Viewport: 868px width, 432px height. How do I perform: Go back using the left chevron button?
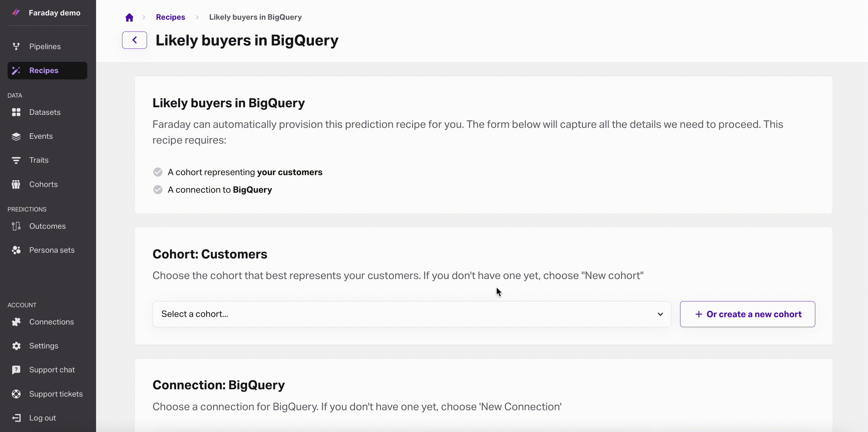point(135,40)
